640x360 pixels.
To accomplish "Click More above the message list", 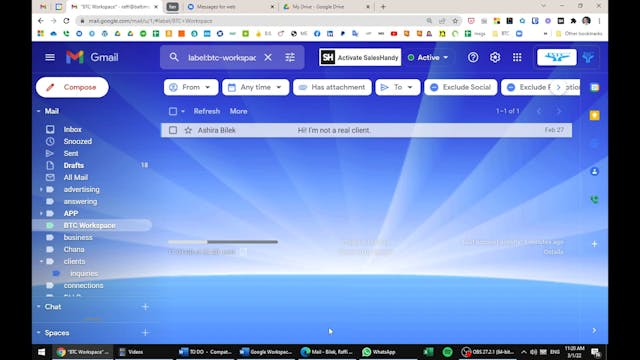I will (x=238, y=111).
